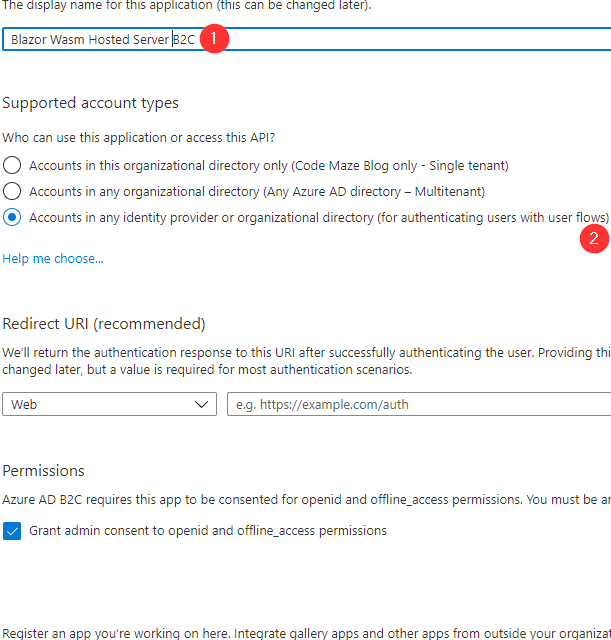Toggle the grant admin consent checkbox
This screenshot has height=640, width=611.
tap(12, 531)
